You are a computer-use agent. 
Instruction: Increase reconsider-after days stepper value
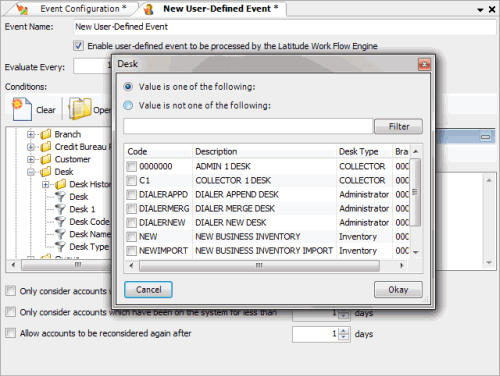(344, 331)
